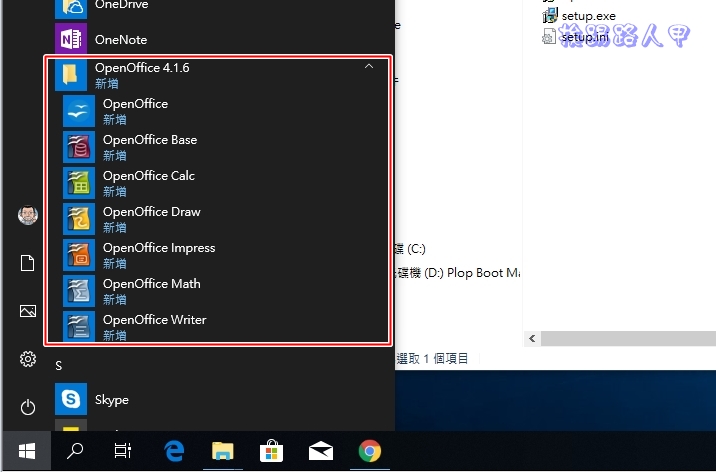This screenshot has height=472, width=716.
Task: Click the OpenOffice Math label
Action: [152, 284]
